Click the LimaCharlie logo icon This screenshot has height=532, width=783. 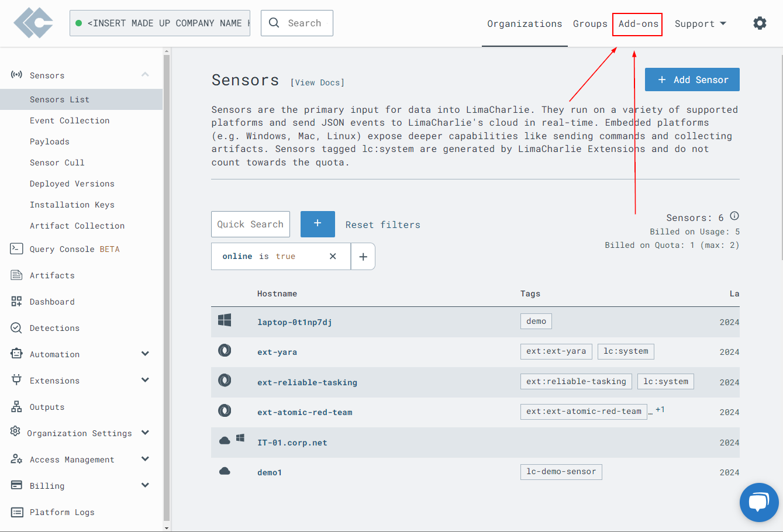click(33, 23)
